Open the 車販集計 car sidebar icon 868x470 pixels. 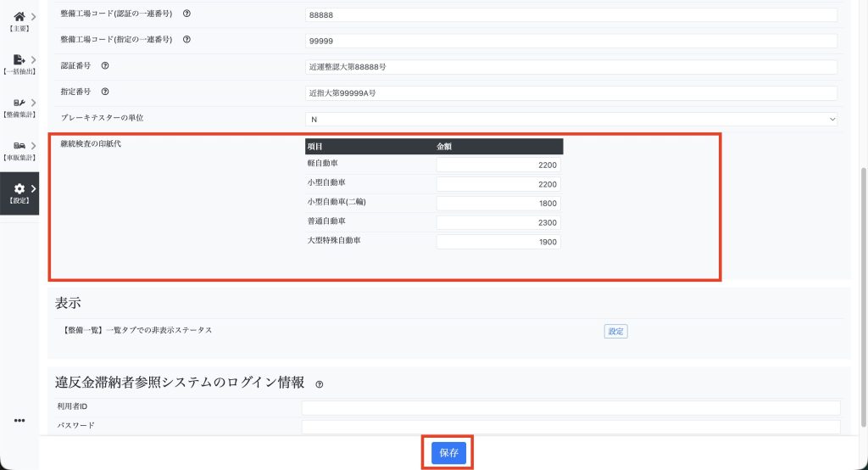pyautogui.click(x=19, y=146)
